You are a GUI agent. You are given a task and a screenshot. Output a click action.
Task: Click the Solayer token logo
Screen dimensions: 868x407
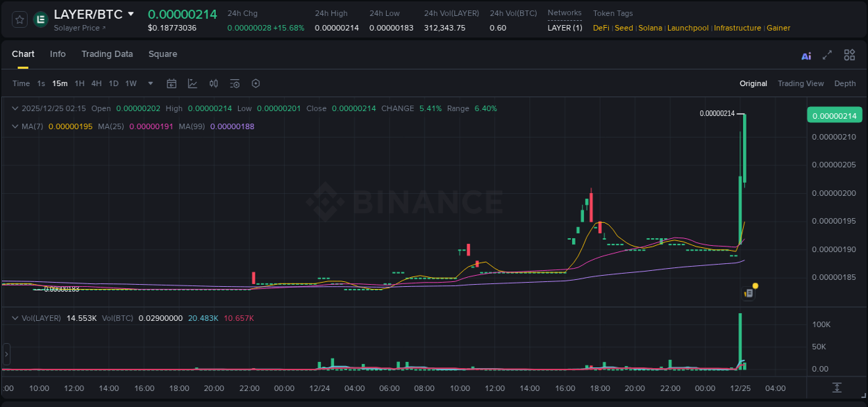pyautogui.click(x=40, y=19)
